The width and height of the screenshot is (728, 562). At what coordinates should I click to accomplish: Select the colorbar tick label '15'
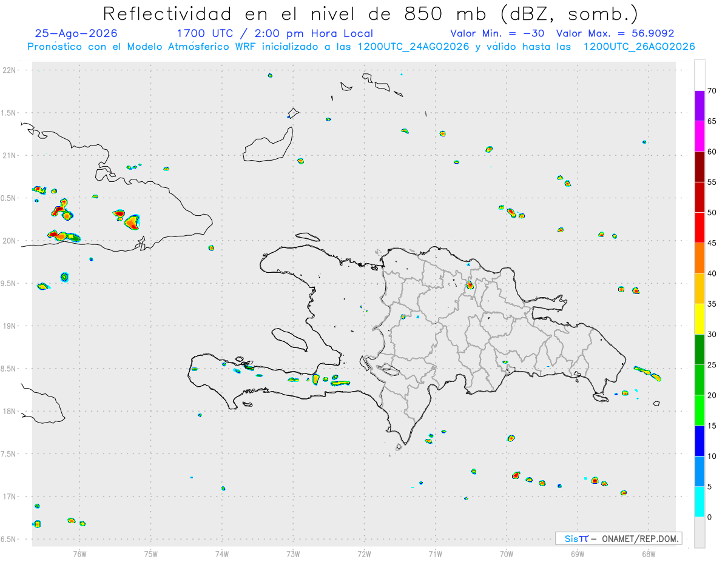point(712,426)
